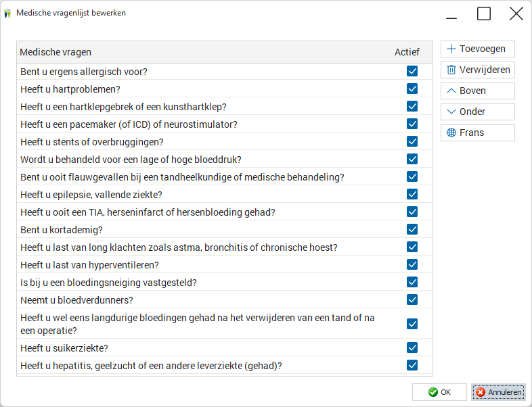Click the 'Actief' column header
Image resolution: width=532 pixels, height=407 pixels.
click(407, 52)
